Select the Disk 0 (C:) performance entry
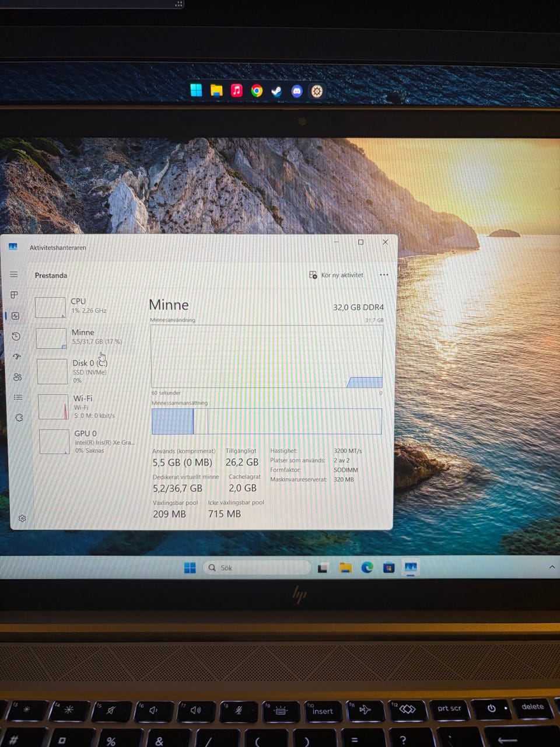 tap(87, 371)
